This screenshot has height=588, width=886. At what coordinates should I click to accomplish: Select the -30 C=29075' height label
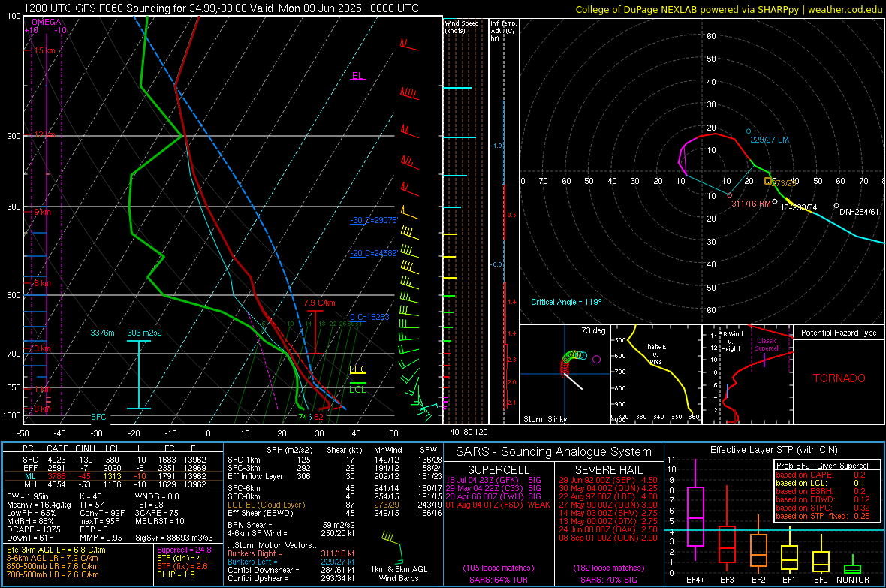[x=374, y=220]
